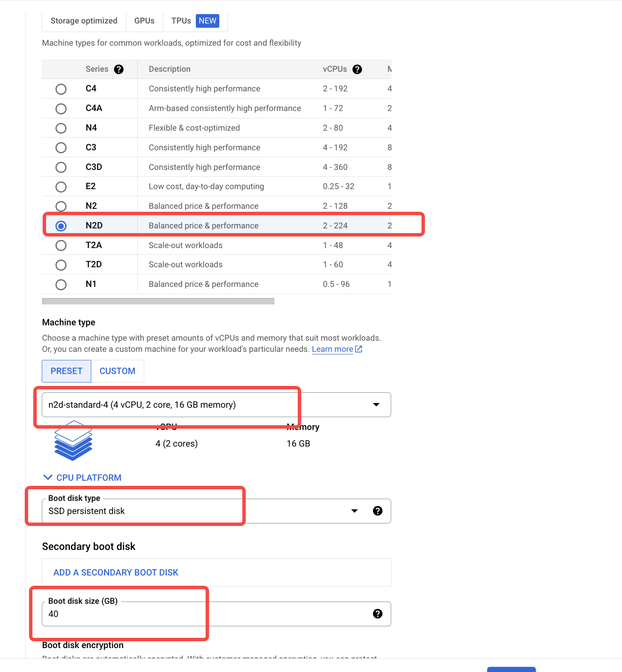Open the TPUs tab
This screenshot has height=672, width=622.
coord(195,21)
